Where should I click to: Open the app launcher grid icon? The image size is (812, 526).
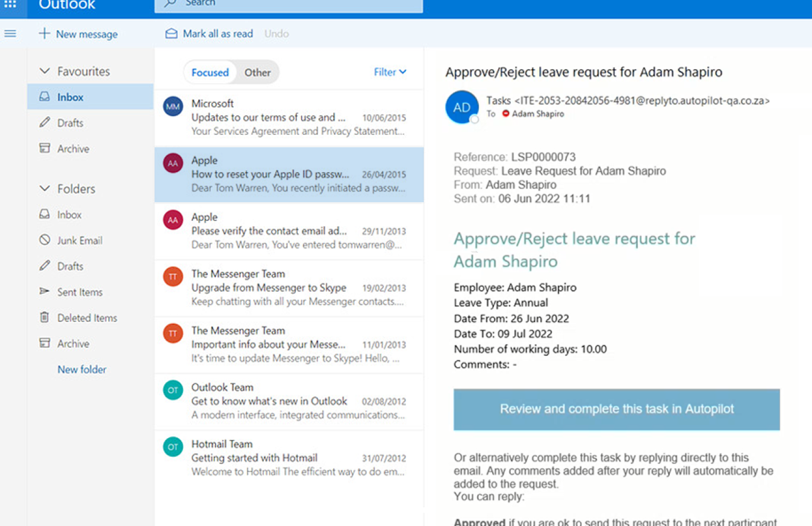(x=10, y=4)
